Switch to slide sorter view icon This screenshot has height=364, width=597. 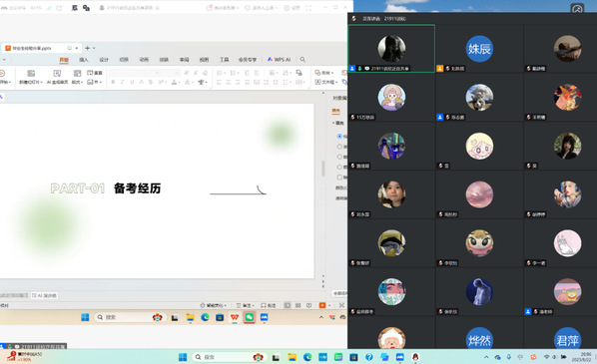[298, 305]
